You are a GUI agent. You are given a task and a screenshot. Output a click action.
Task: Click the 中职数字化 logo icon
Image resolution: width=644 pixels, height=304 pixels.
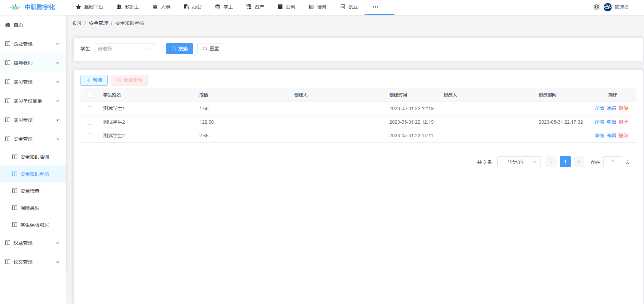click(15, 7)
